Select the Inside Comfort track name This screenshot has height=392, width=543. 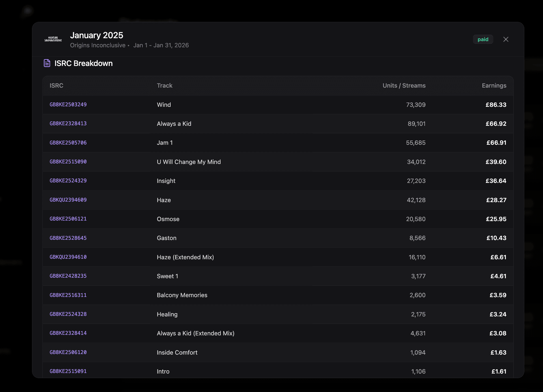[177, 352]
